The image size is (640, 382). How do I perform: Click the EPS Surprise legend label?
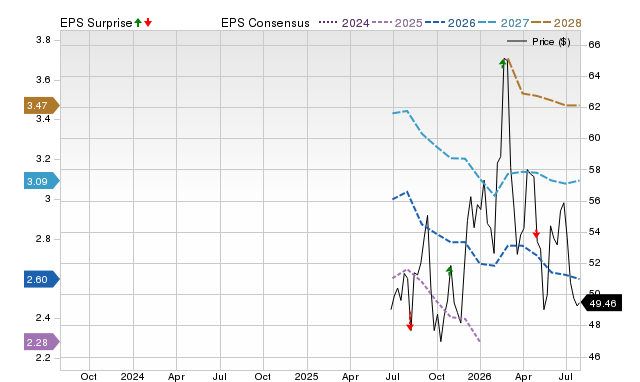click(96, 23)
